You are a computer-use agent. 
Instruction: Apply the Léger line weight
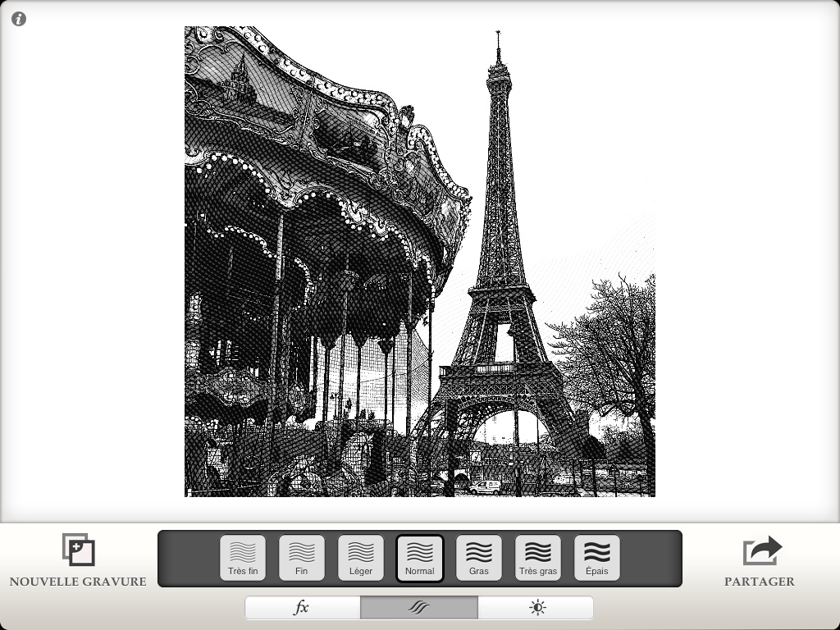coord(361,558)
